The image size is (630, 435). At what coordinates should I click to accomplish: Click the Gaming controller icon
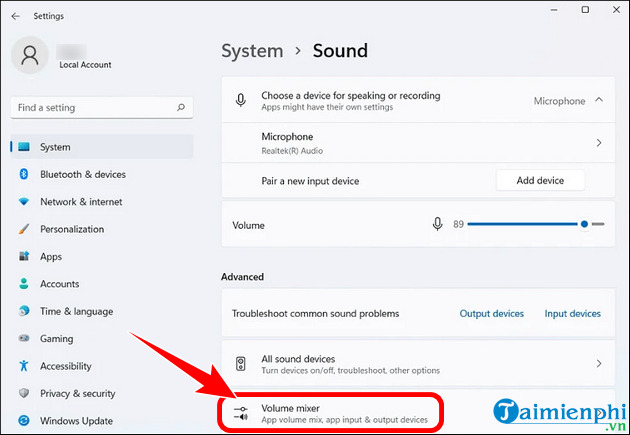(24, 338)
